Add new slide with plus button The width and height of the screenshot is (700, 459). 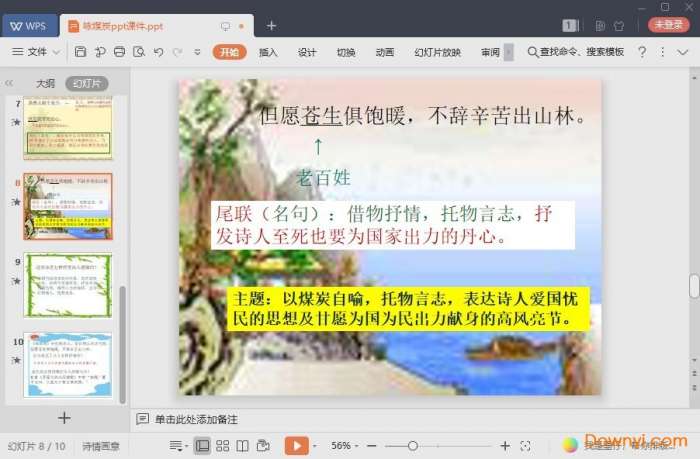click(x=64, y=418)
